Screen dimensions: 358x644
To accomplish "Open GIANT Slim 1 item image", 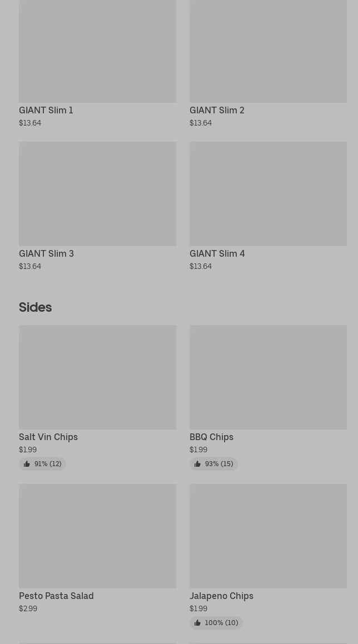I will (97, 51).
